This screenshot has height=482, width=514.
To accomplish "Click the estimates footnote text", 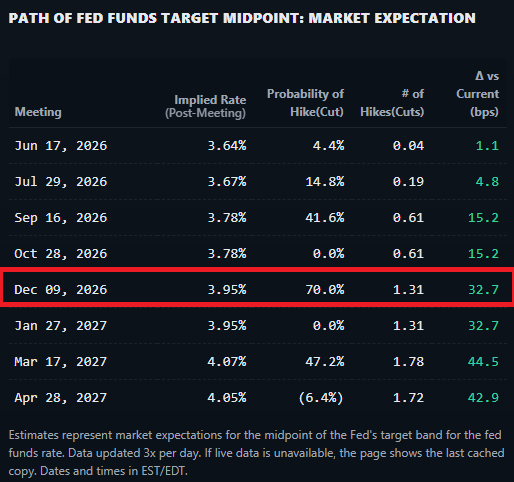I will [x=256, y=453].
